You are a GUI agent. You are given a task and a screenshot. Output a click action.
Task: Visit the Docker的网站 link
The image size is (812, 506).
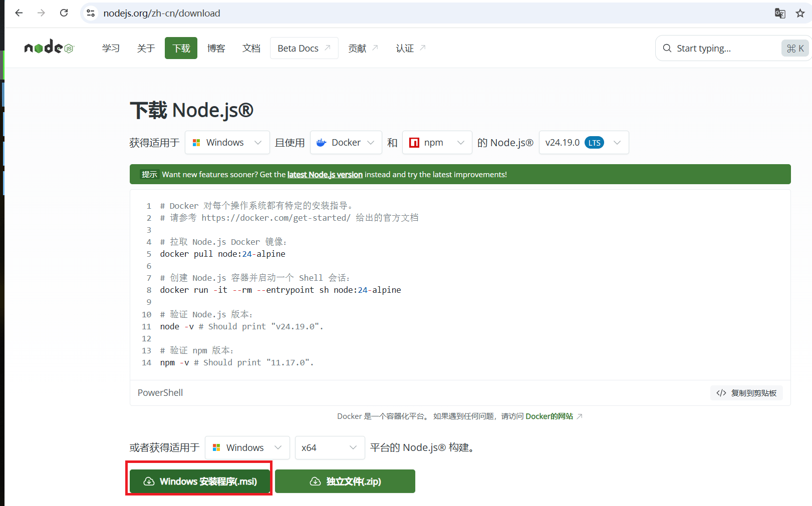[549, 416]
